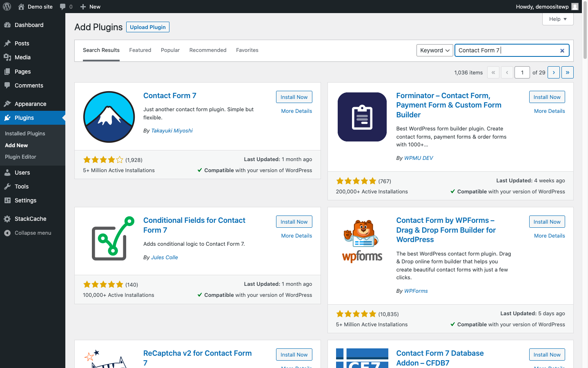The width and height of the screenshot is (588, 368).
Task: Click the Contact Form 7 mountain icon
Action: (x=109, y=117)
